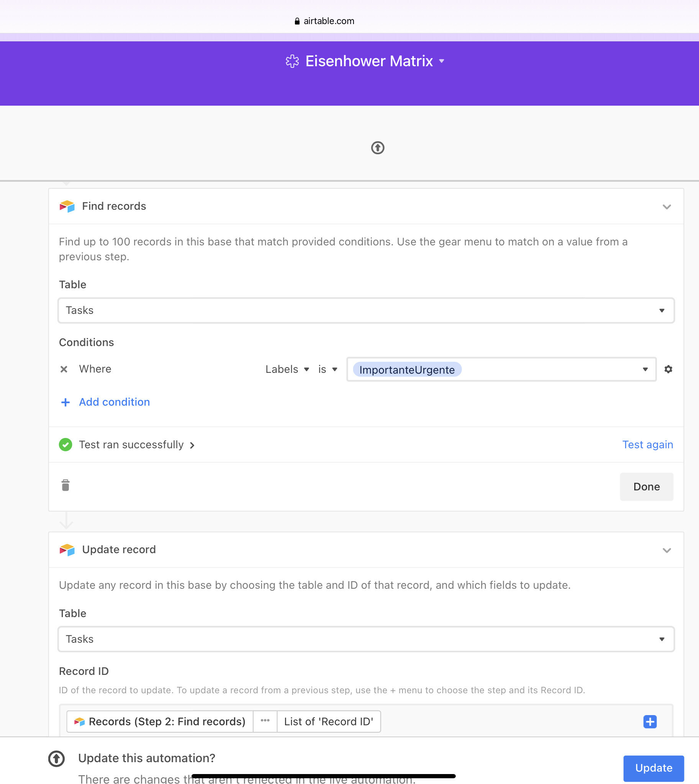Open the Table dropdown in Find records

pyautogui.click(x=366, y=310)
